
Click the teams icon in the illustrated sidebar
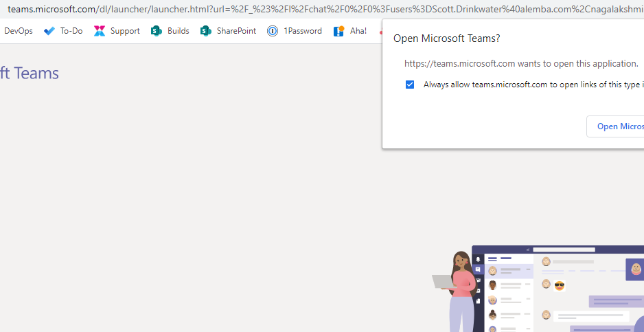coord(478,280)
